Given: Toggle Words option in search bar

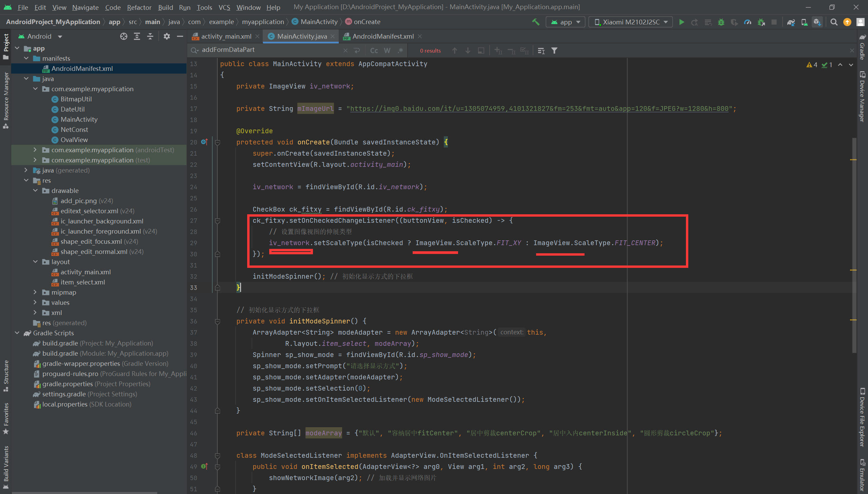Looking at the screenshot, I should [x=387, y=51].
